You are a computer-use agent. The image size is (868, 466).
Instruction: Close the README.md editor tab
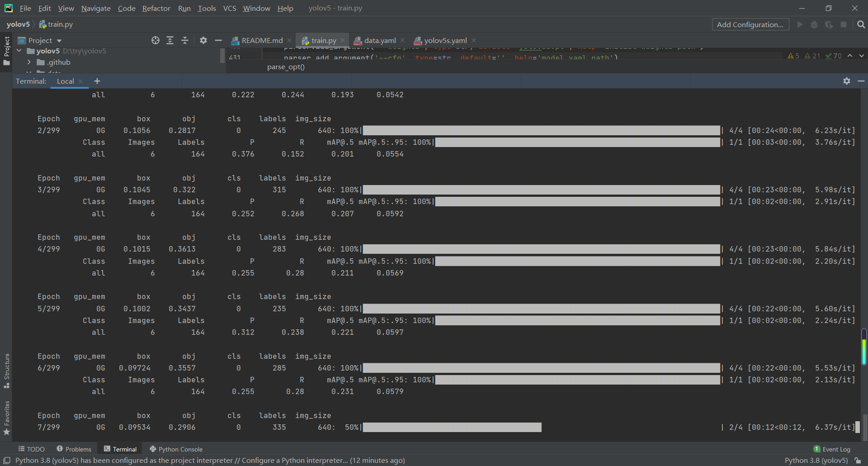[289, 40]
